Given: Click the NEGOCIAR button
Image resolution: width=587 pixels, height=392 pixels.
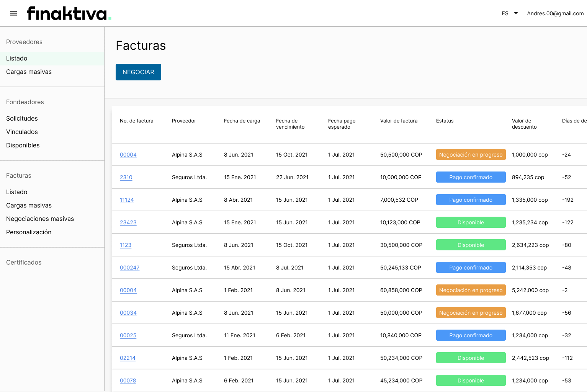Looking at the screenshot, I should [x=138, y=72].
